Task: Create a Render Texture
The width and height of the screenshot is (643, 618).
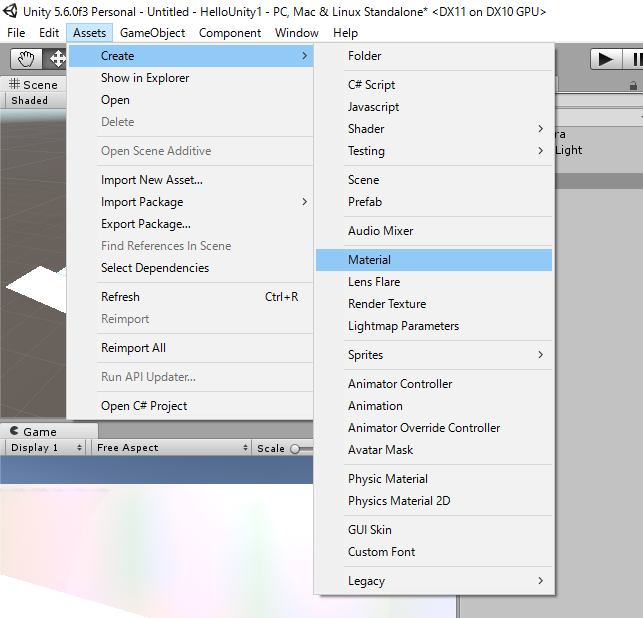Action: pyautogui.click(x=434, y=304)
